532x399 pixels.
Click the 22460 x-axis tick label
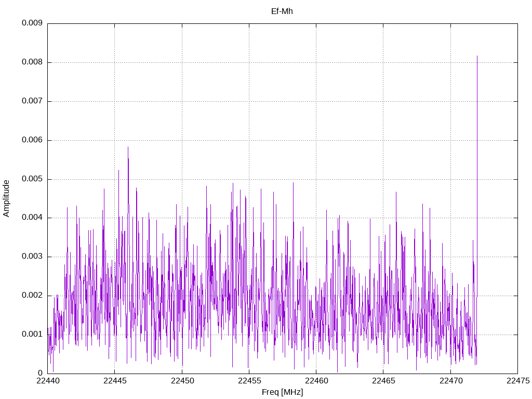click(316, 381)
